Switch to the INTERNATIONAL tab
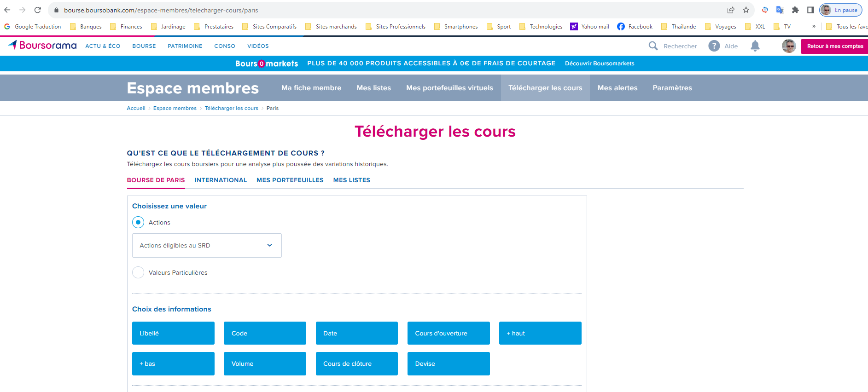868x392 pixels. pyautogui.click(x=221, y=180)
